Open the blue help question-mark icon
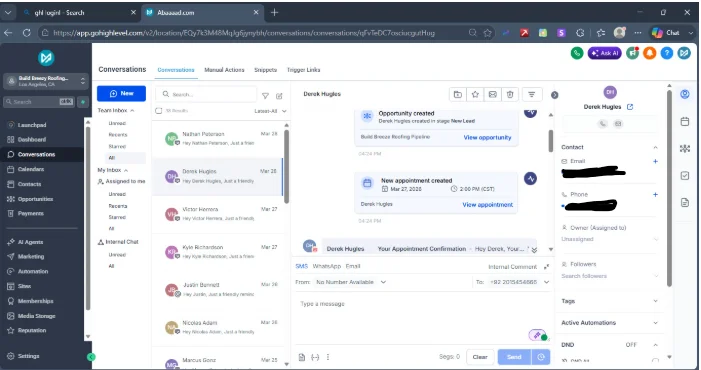Screen dimensions: 701x370 pos(667,53)
